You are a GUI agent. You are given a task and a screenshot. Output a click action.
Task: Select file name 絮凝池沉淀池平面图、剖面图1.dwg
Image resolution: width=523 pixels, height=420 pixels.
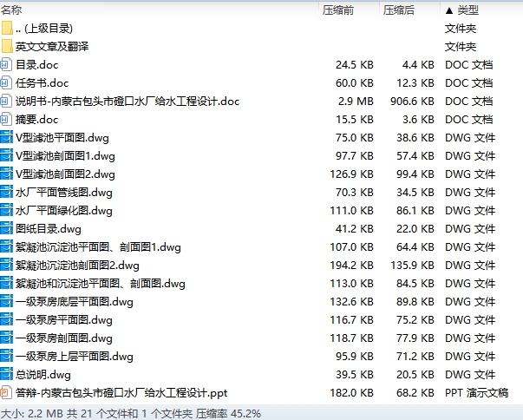98,246
